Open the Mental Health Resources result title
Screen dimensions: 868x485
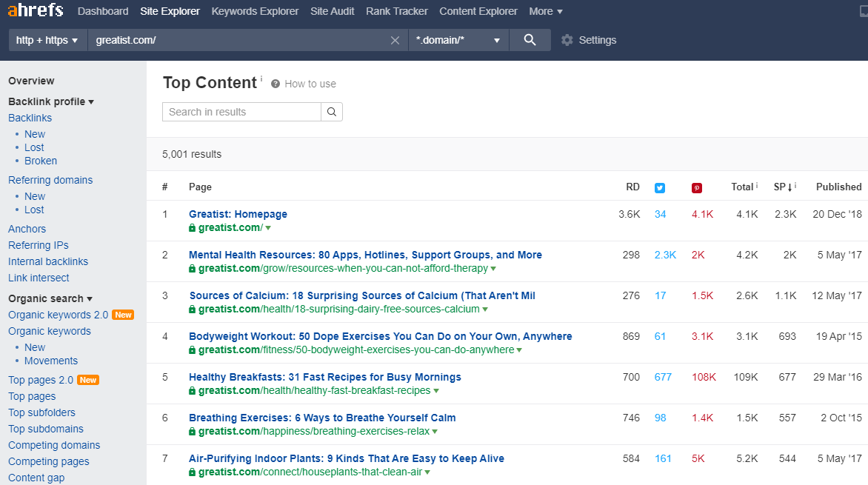(365, 255)
